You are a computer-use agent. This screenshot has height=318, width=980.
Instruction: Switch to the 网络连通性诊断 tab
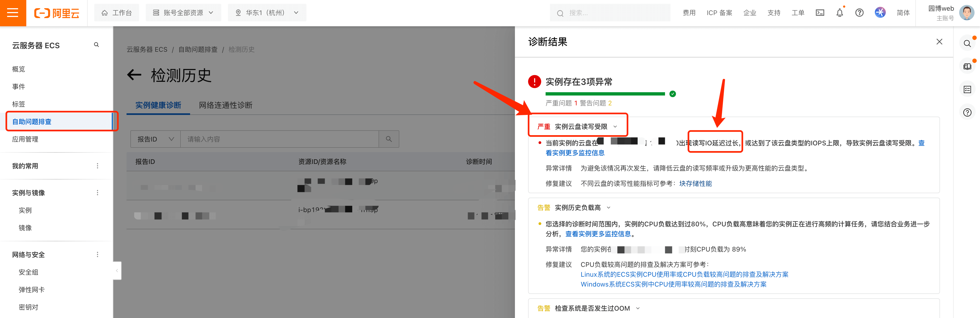point(225,105)
